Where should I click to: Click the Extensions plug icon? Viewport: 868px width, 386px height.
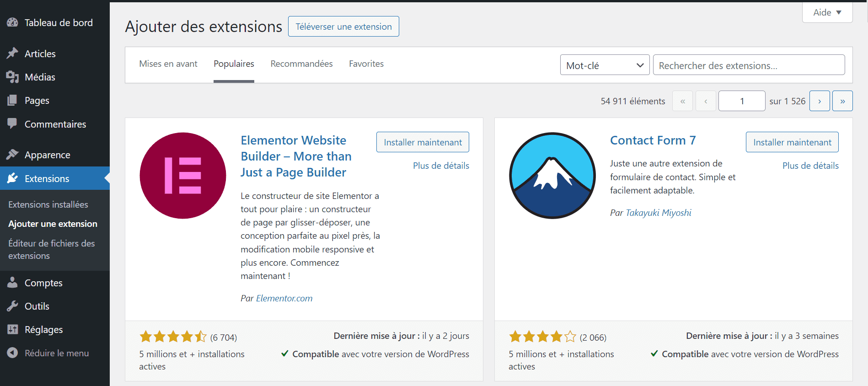tap(12, 178)
